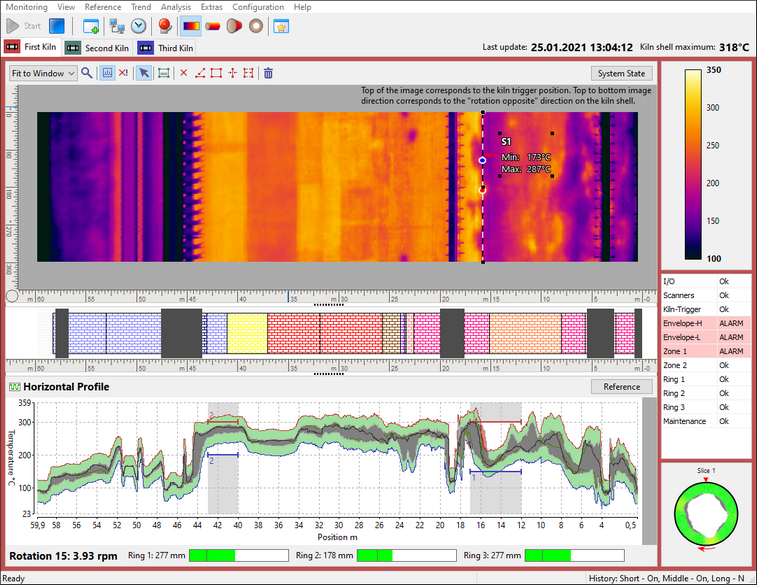
Task: Click the I/O Ok status row
Action: [705, 281]
